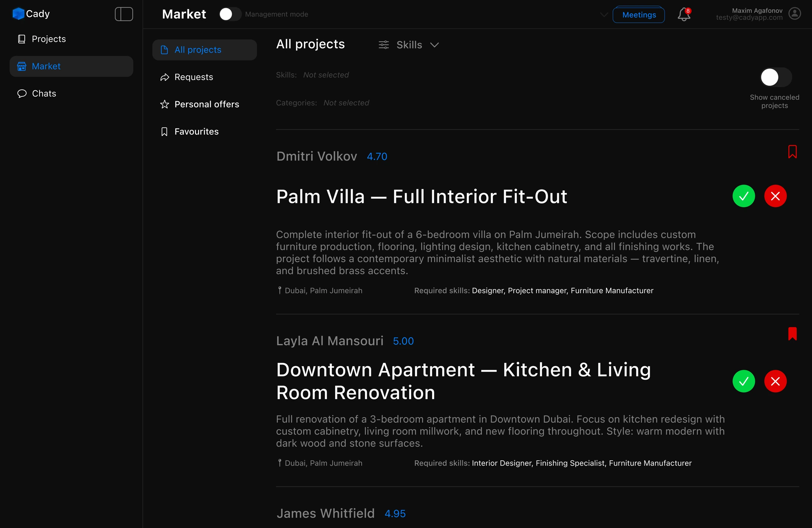Click the All projects heading
This screenshot has height=528, width=812.
click(x=310, y=44)
